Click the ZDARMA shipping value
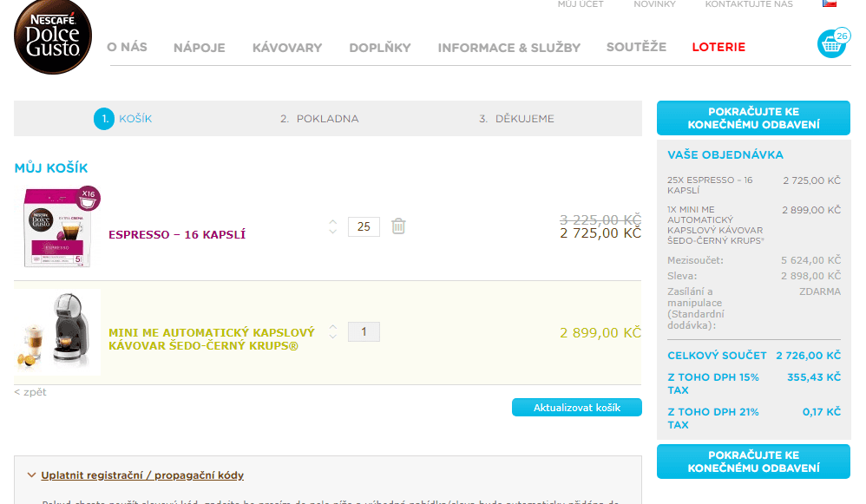 point(820,291)
